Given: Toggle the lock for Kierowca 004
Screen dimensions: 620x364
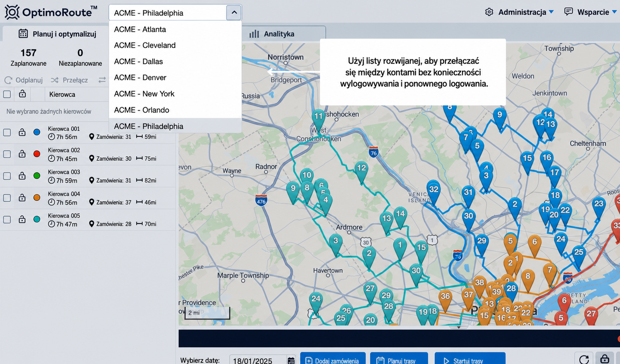Looking at the screenshot, I should (x=22, y=197).
